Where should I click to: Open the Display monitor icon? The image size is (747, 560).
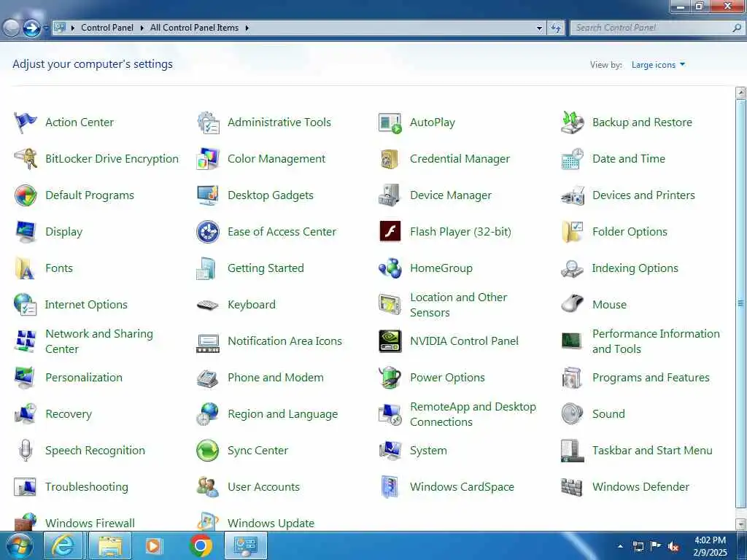[26, 232]
